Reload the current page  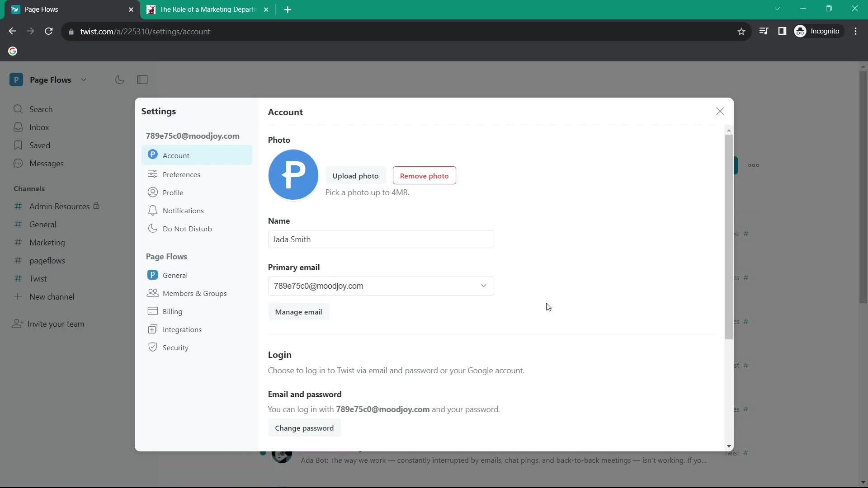pyautogui.click(x=49, y=31)
